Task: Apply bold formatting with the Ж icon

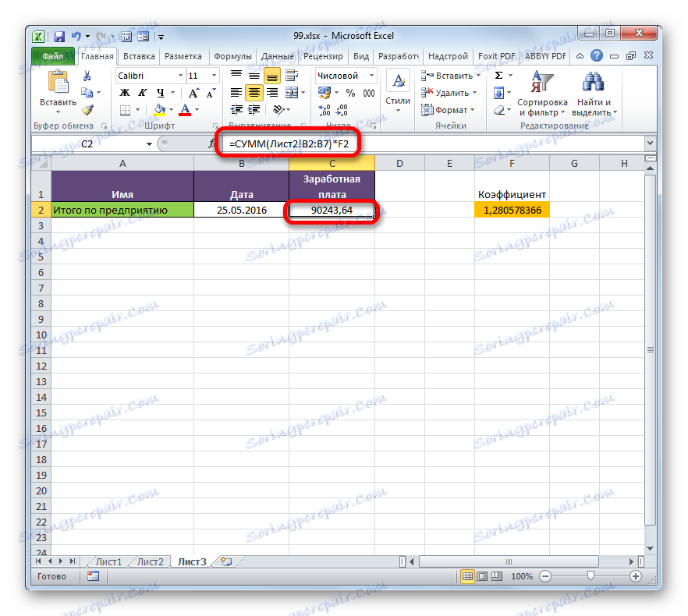Action: [x=125, y=91]
